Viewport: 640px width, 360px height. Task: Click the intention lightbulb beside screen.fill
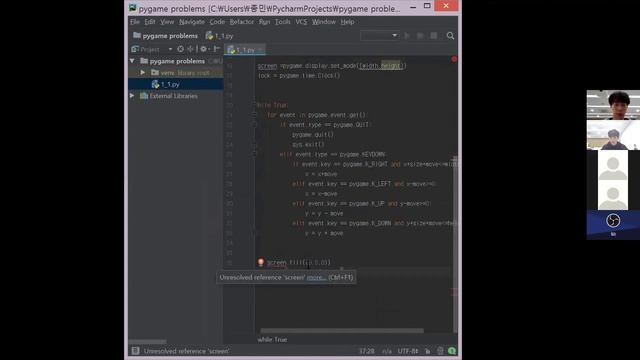click(x=261, y=262)
